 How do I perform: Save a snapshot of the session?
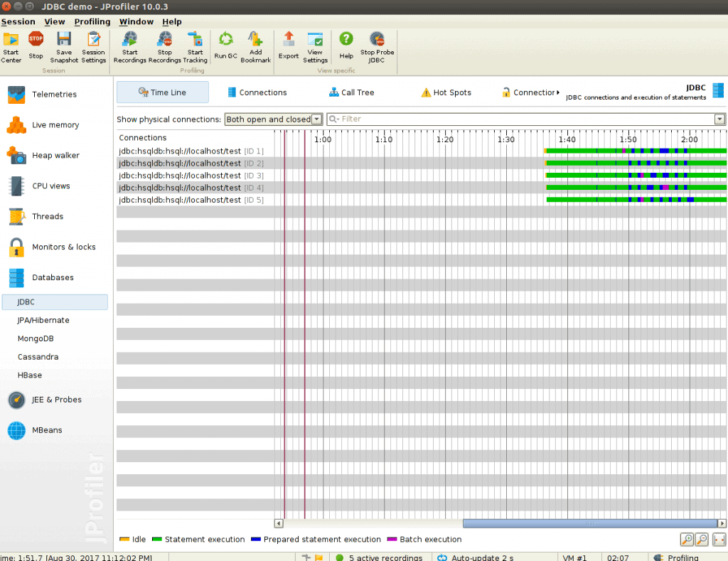[x=64, y=48]
